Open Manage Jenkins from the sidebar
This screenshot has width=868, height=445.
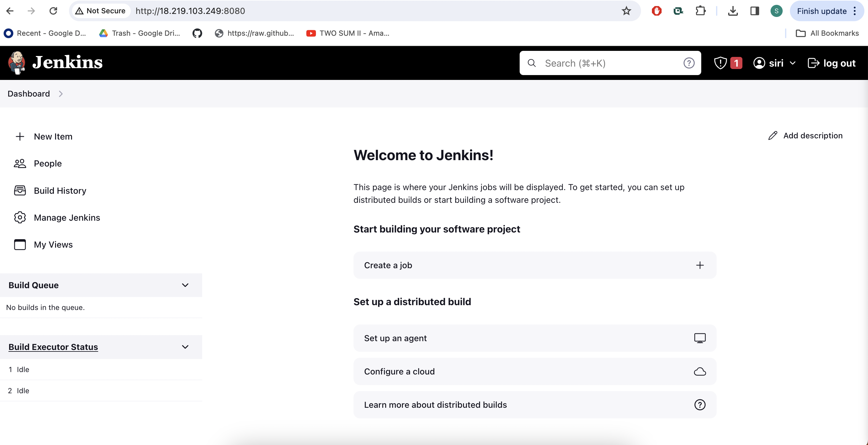tap(67, 218)
